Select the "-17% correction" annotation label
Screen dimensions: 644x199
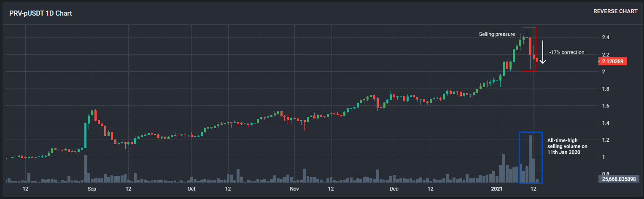pos(567,52)
